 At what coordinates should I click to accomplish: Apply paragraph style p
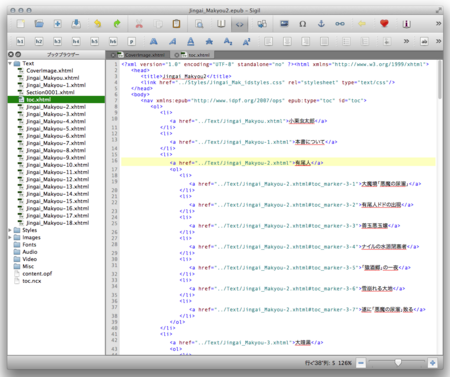[x=131, y=41]
